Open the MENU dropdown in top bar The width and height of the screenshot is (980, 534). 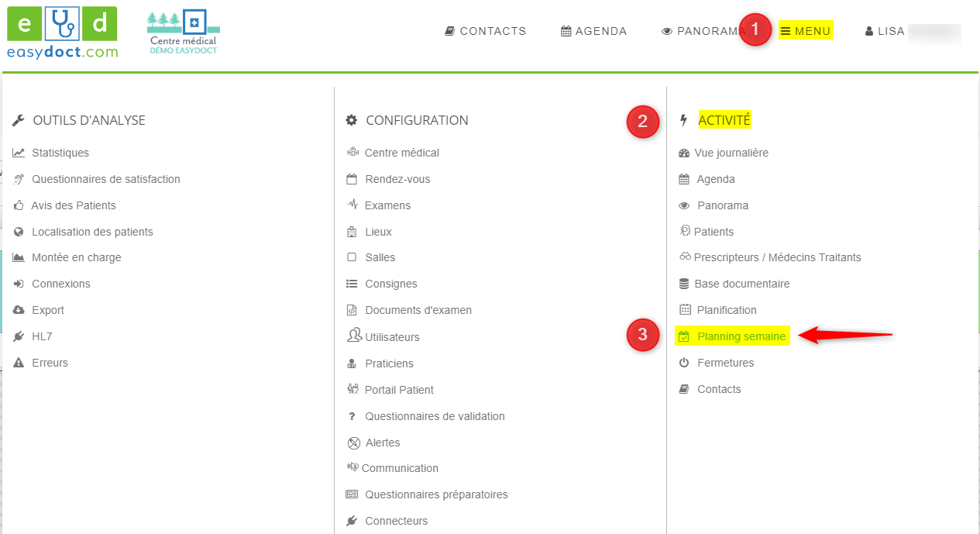coord(806,31)
